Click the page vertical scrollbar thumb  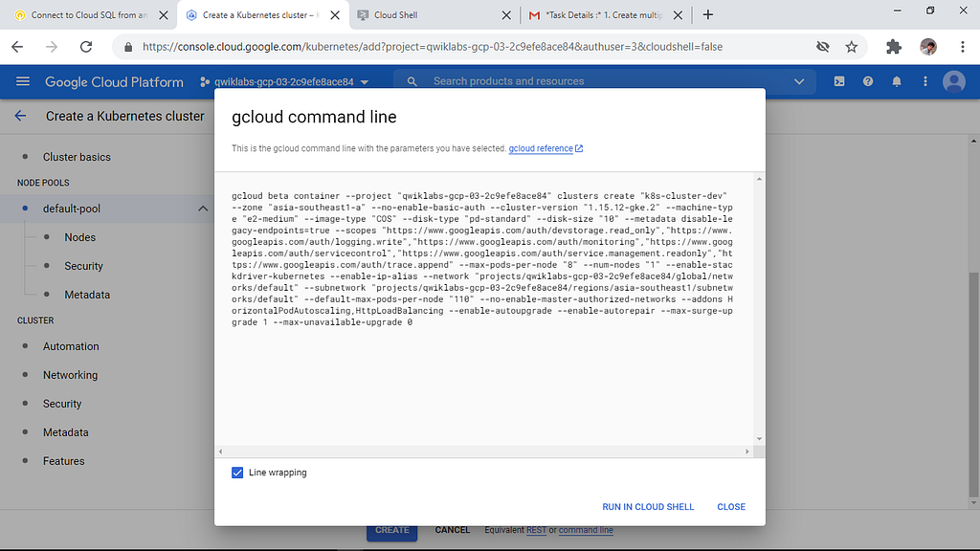(x=973, y=385)
